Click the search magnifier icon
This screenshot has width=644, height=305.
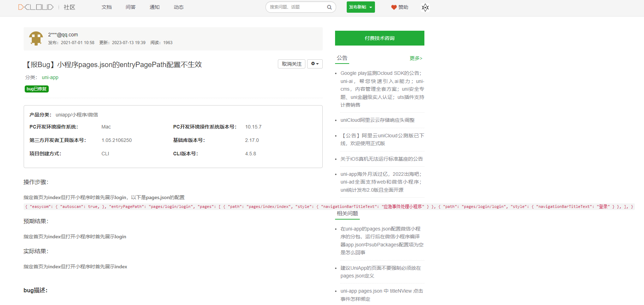click(x=329, y=7)
